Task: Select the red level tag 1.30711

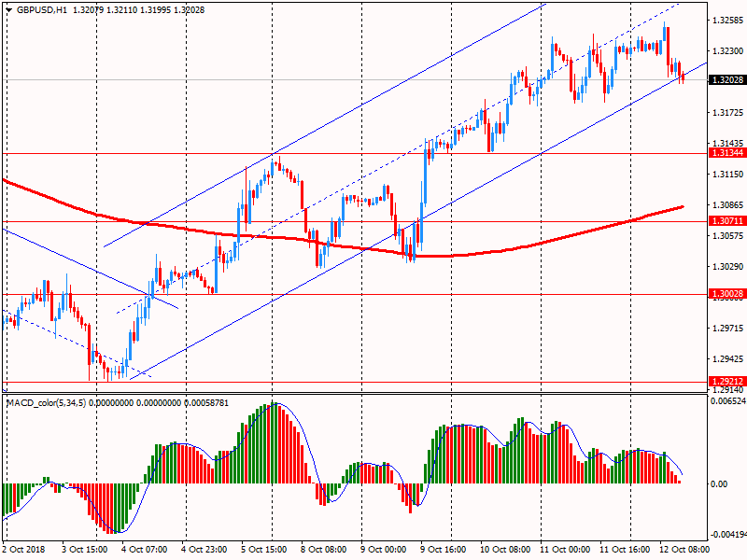Action: coord(727,221)
